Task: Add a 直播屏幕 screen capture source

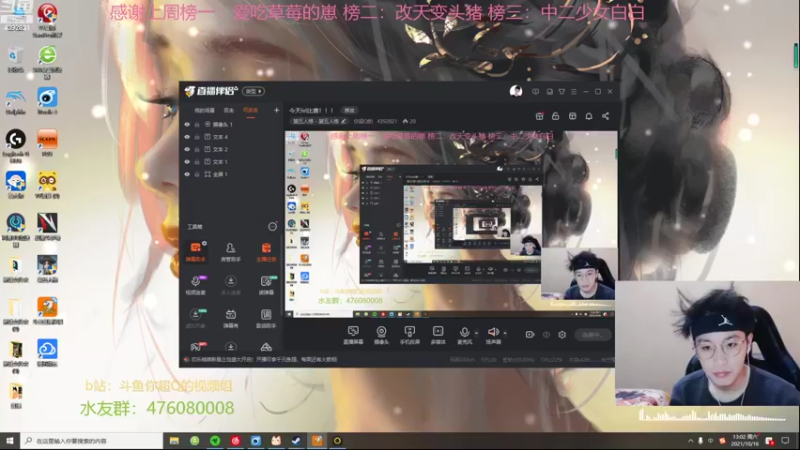Action: click(x=353, y=335)
